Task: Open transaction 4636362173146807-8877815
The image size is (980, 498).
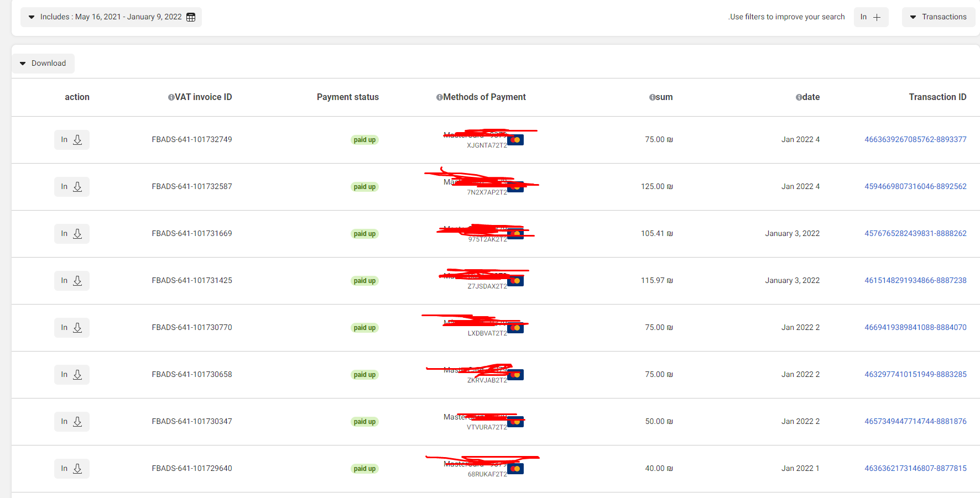Action: 915,469
